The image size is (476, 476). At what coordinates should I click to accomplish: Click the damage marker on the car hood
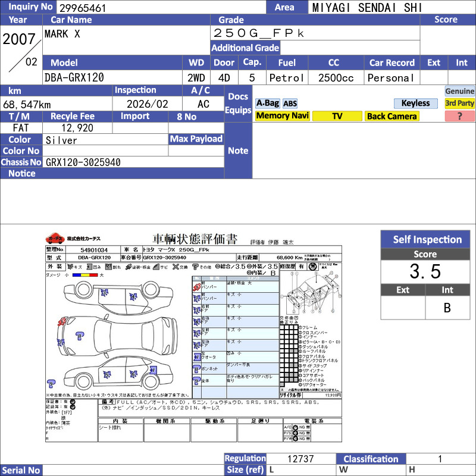79,337
